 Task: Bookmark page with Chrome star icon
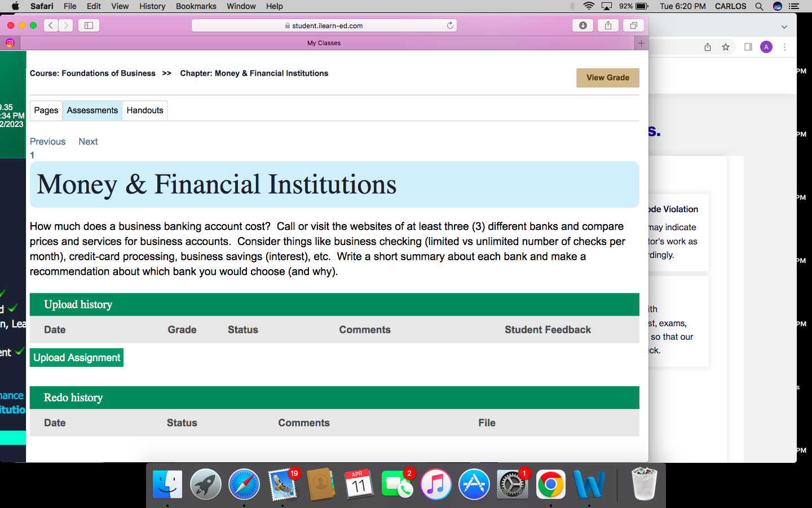pyautogui.click(x=726, y=47)
